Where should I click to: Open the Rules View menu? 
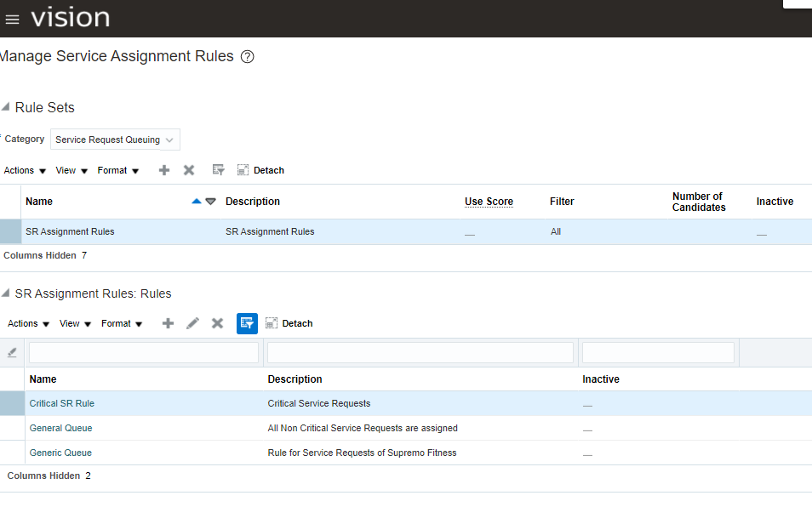pos(75,323)
